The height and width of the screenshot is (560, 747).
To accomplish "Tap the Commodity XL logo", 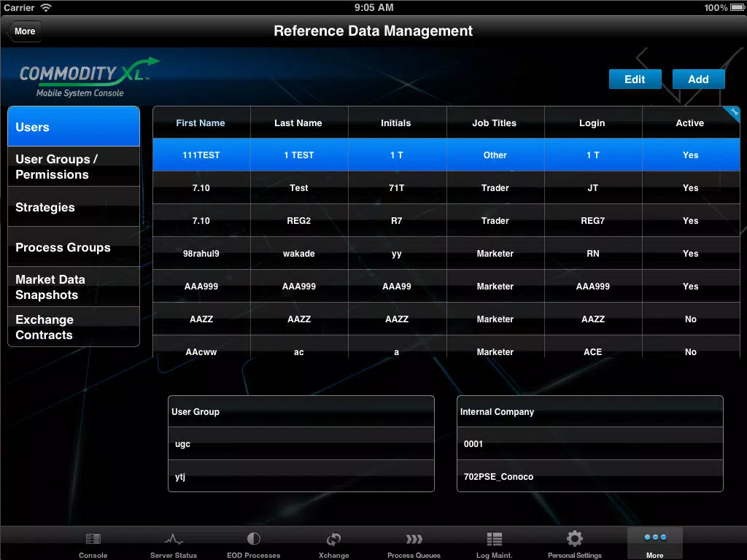I will coord(88,77).
